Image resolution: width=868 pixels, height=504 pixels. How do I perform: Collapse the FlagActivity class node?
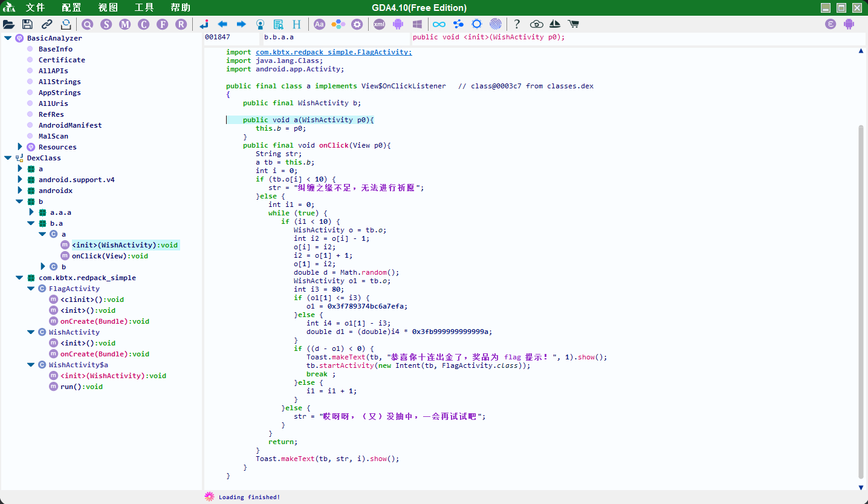point(31,289)
